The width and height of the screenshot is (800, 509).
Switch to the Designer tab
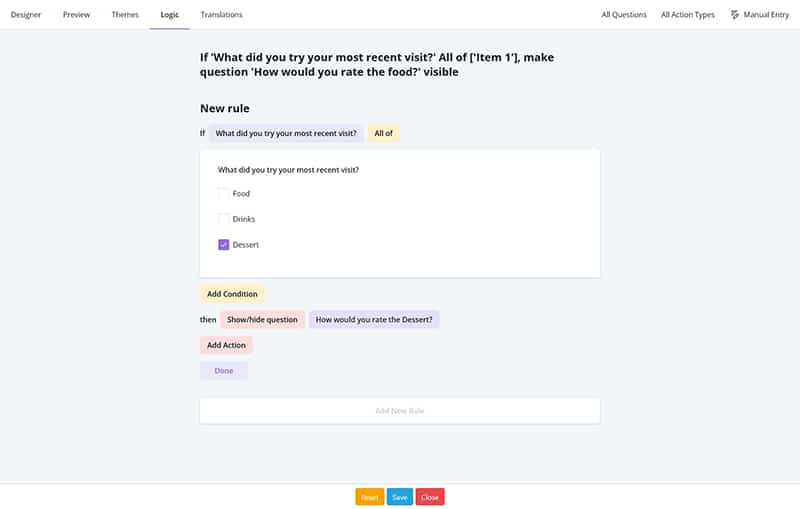pos(26,15)
